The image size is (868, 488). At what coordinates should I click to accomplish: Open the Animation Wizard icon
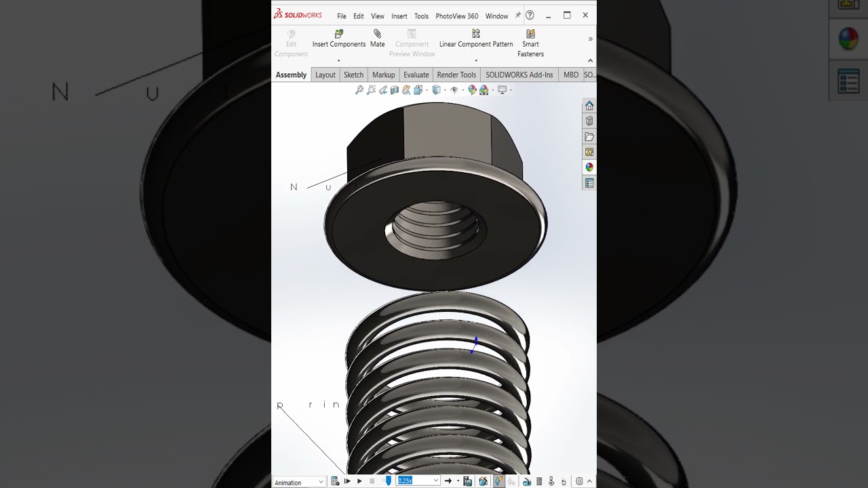click(483, 481)
